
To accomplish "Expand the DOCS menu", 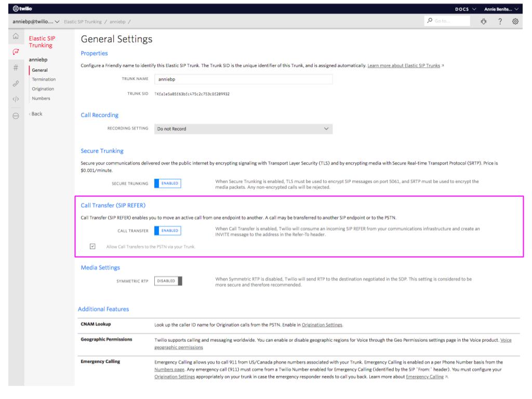I will 465,9.
